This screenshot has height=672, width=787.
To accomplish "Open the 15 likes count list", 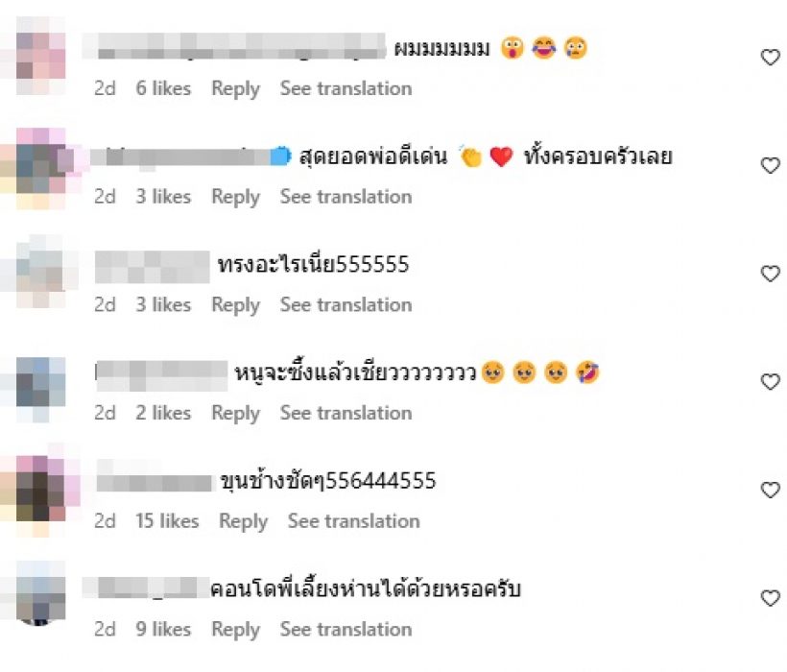I will [x=167, y=521].
